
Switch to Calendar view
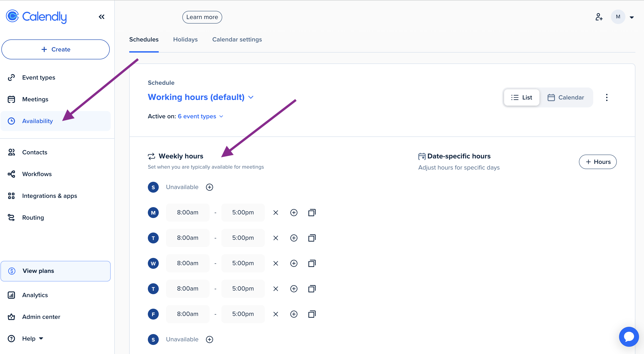(566, 97)
